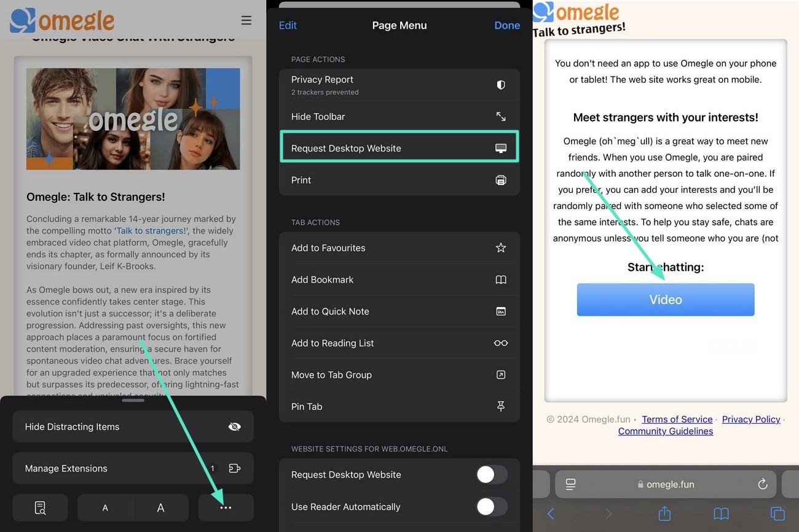Tap the glasses Reading List icon
The height and width of the screenshot is (532, 799).
[501, 343]
